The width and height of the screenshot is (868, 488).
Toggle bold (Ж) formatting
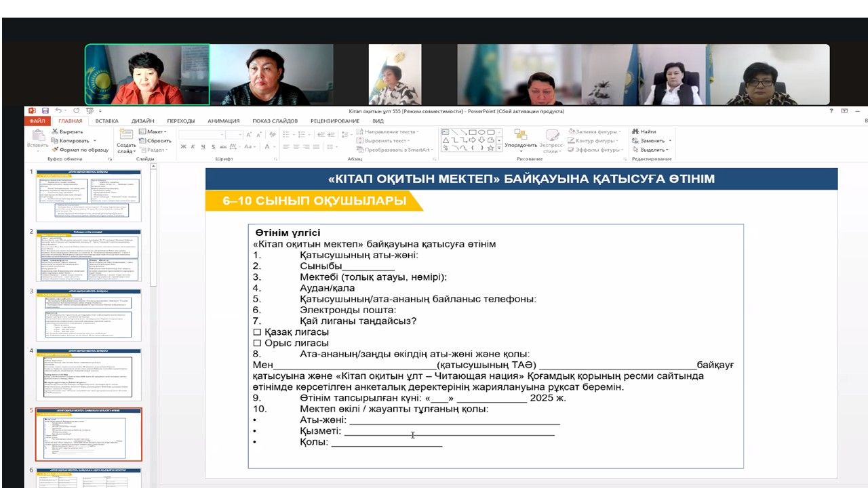click(183, 147)
